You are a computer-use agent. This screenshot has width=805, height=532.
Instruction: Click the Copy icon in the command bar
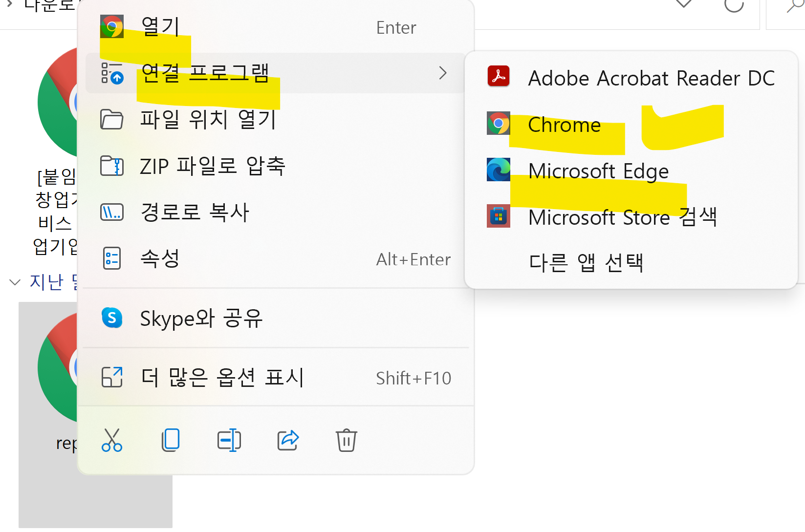(170, 440)
